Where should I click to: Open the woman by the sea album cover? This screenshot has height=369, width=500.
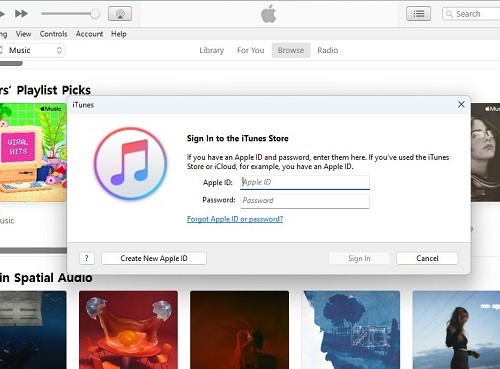point(456,330)
